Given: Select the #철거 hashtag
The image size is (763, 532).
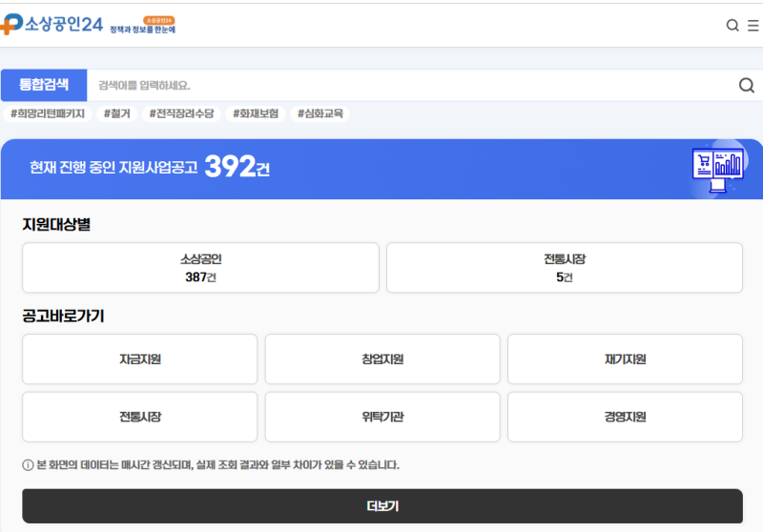Looking at the screenshot, I should [x=116, y=113].
